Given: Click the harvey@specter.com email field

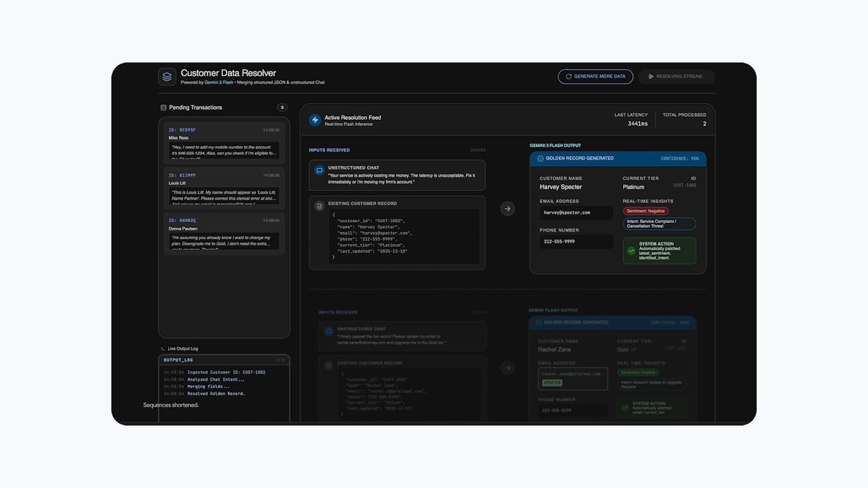Looking at the screenshot, I should [x=576, y=213].
